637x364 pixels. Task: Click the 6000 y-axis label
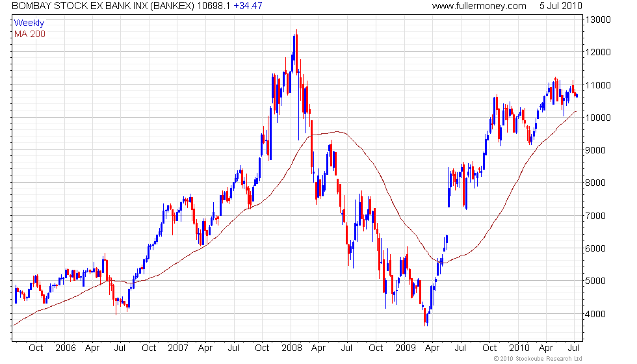[595, 248]
